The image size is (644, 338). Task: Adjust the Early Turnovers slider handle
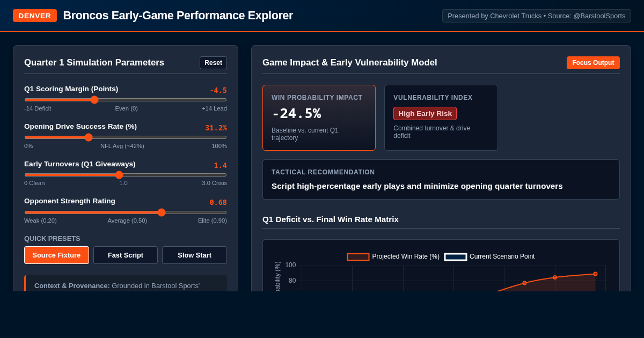point(119,175)
